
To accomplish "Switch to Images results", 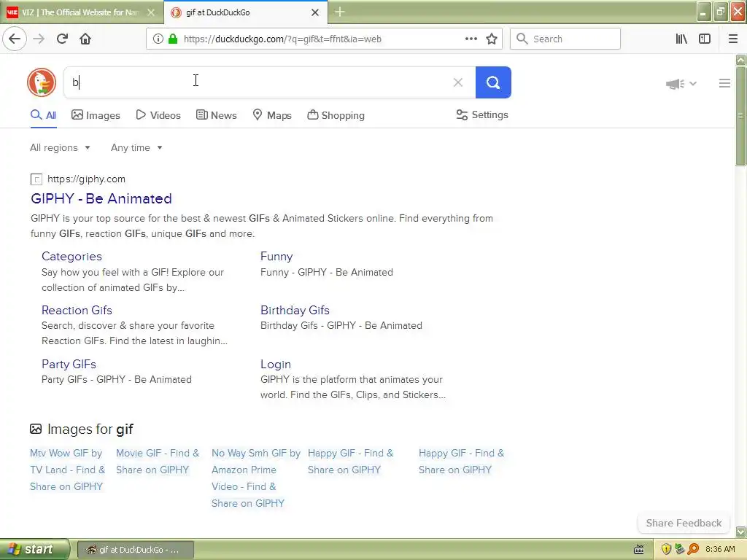I will click(96, 115).
